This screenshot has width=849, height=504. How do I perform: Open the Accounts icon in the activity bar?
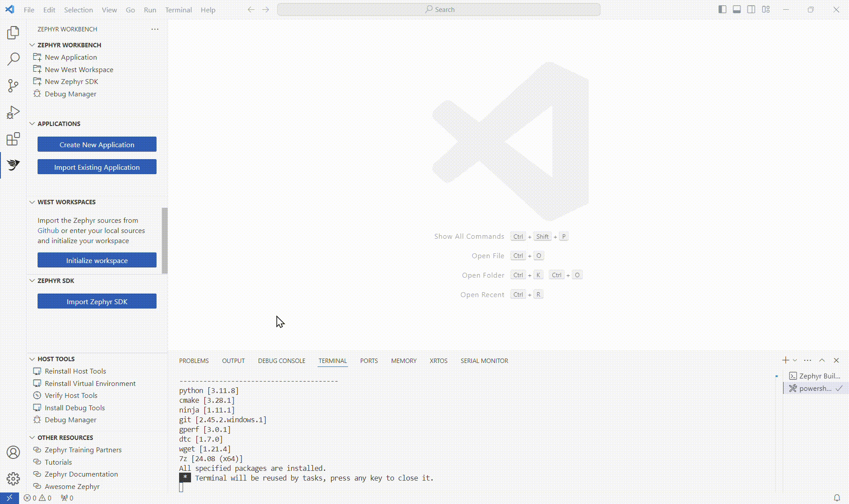(13, 452)
